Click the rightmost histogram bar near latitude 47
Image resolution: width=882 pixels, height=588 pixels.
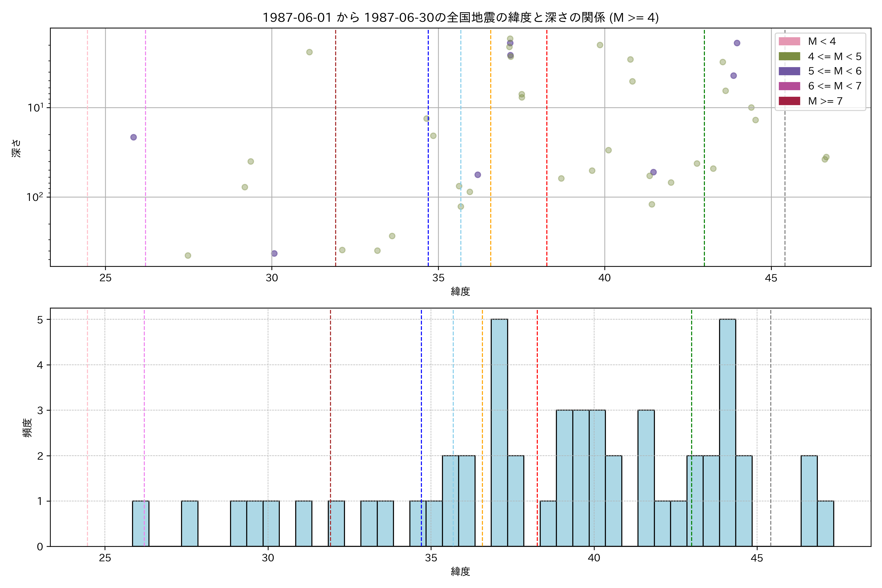click(825, 524)
